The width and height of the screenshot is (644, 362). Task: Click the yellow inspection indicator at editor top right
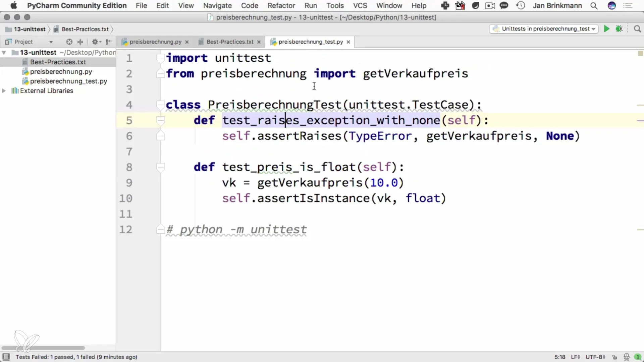click(x=640, y=53)
